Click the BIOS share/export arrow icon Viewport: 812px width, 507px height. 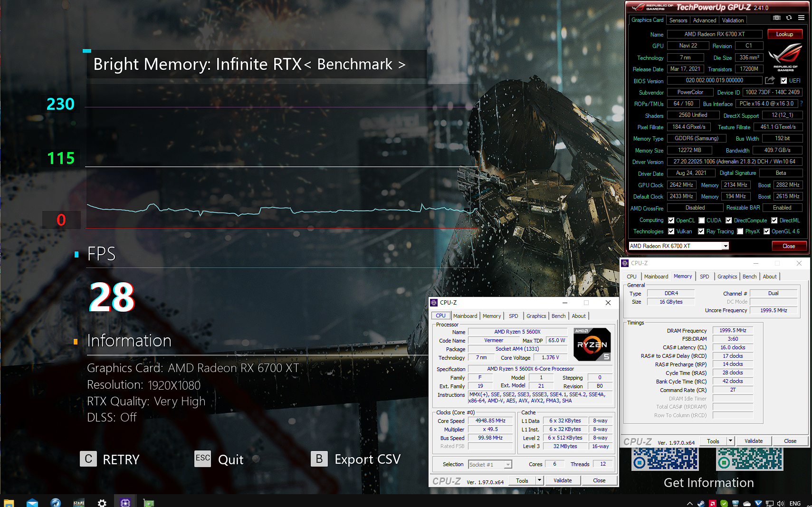770,80
